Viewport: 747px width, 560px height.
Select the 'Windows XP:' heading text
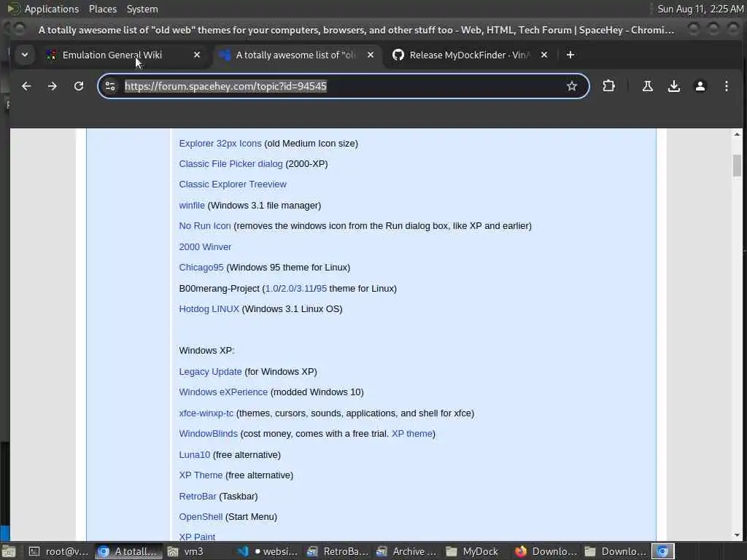coord(206,351)
